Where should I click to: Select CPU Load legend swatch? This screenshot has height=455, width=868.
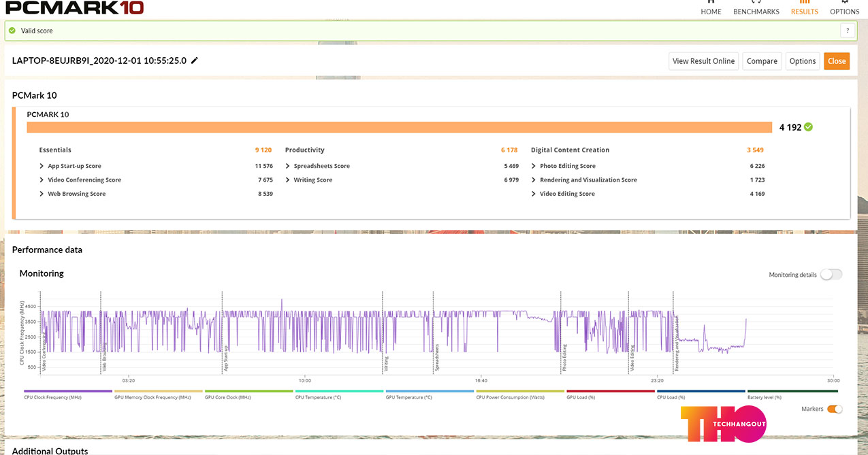pos(701,391)
